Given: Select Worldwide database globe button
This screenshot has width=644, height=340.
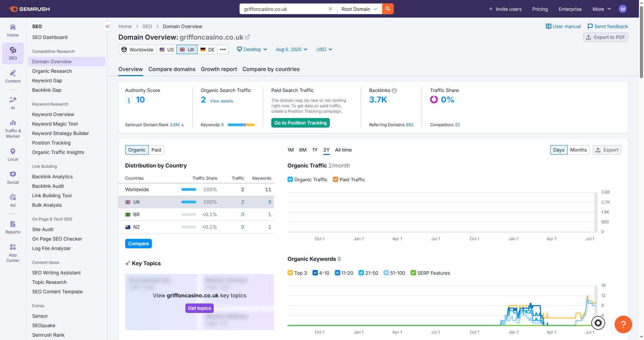Looking at the screenshot, I should pyautogui.click(x=137, y=49).
